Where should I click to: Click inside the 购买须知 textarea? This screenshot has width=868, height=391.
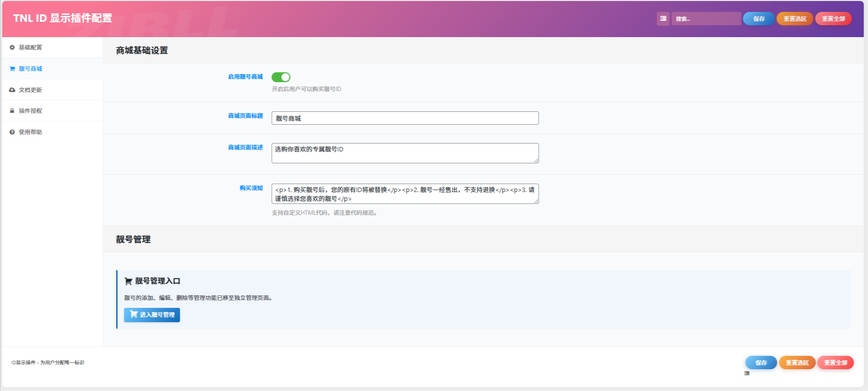[x=405, y=194]
